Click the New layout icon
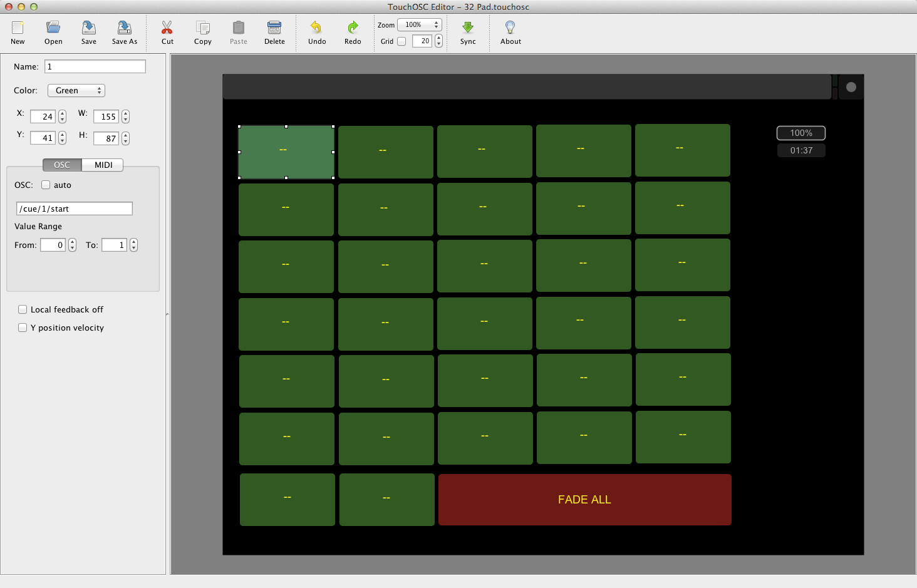Image resolution: width=917 pixels, height=588 pixels. coord(18,28)
